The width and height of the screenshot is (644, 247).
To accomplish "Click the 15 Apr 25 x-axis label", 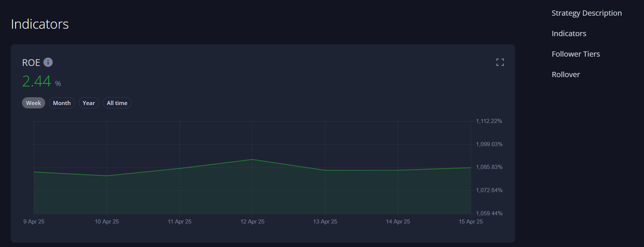I will click(470, 222).
